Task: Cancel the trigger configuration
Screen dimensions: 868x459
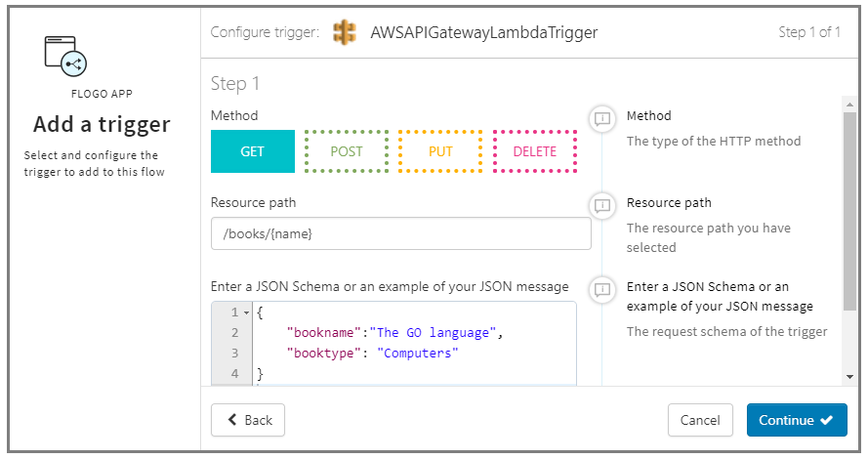Action: pyautogui.click(x=700, y=420)
